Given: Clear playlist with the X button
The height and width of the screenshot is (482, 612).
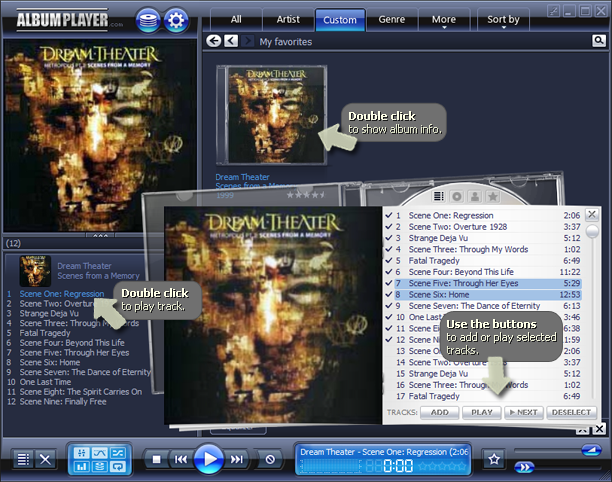Looking at the screenshot, I should [x=45, y=459].
